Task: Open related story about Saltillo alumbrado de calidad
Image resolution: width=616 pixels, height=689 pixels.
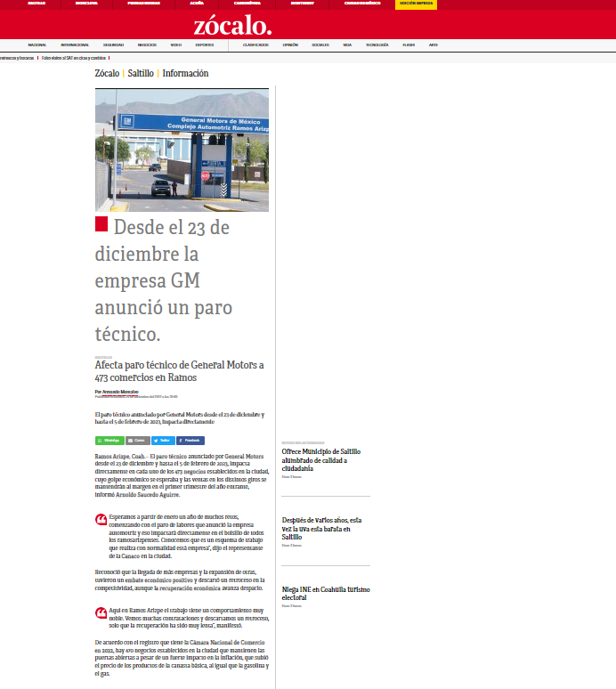Action: tap(321, 459)
